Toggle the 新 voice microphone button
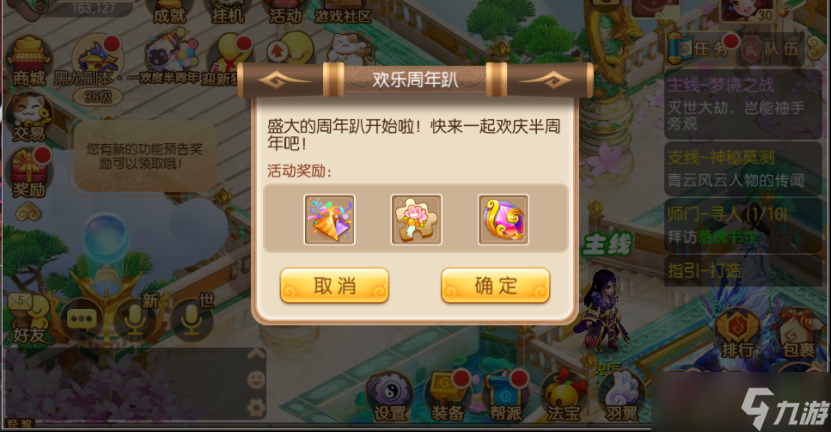The height and width of the screenshot is (432, 831). click(x=137, y=318)
